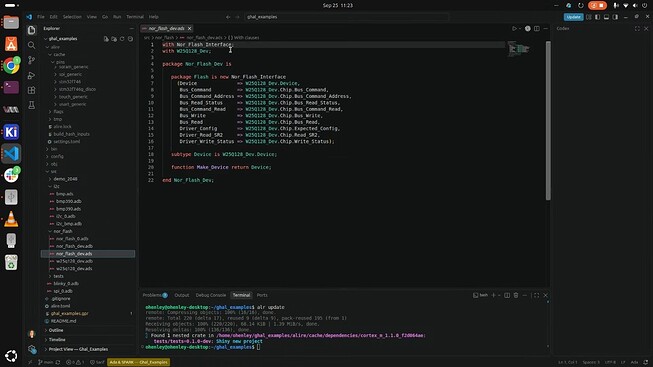Split the editor to the right
Viewport: 653px width, 367px height.
(537, 28)
